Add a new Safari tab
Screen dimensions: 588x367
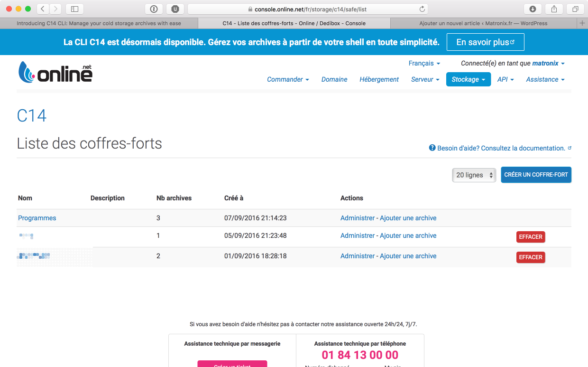coord(582,23)
